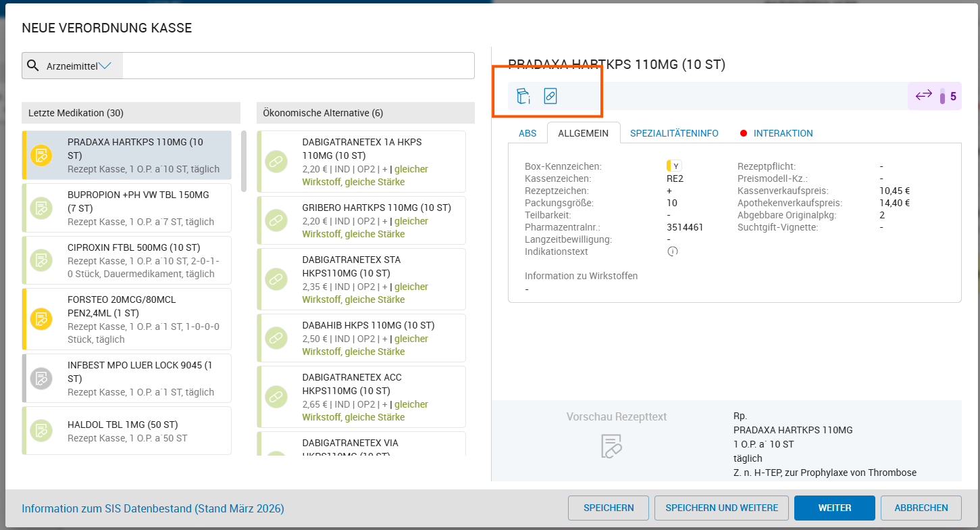
Task: Open the purple substitution badge showing 5
Action: coord(935,96)
